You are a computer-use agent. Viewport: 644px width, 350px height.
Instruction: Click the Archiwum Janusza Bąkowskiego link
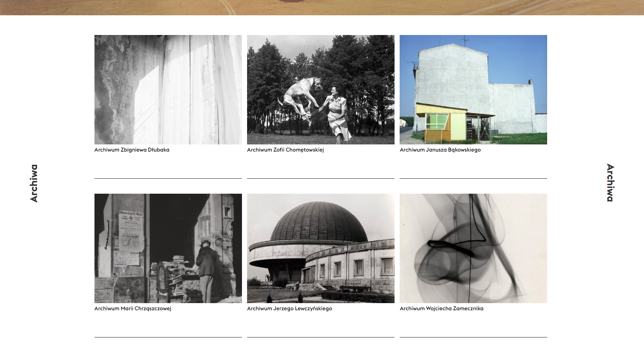coord(440,150)
